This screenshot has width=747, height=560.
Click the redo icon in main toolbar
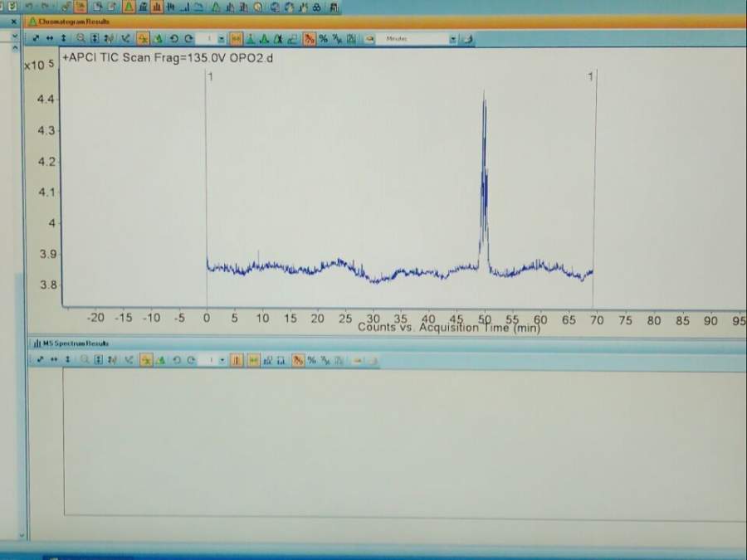tap(45, 7)
